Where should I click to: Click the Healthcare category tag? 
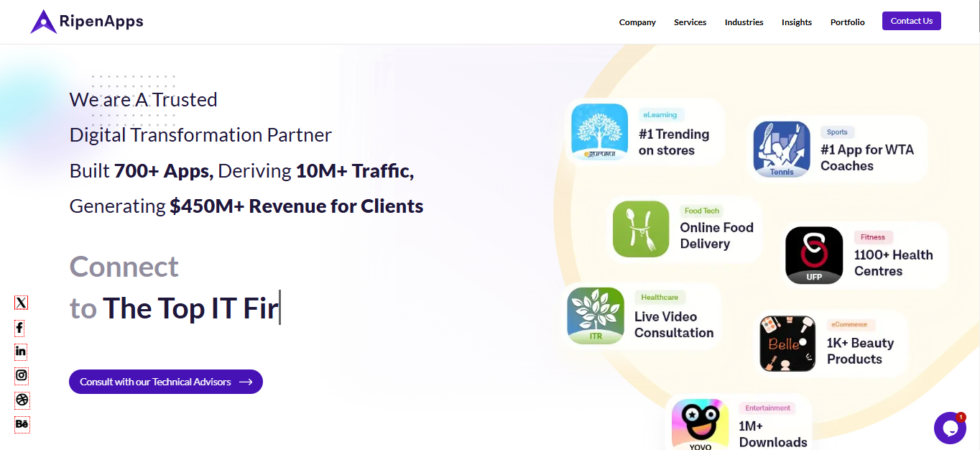[660, 297]
